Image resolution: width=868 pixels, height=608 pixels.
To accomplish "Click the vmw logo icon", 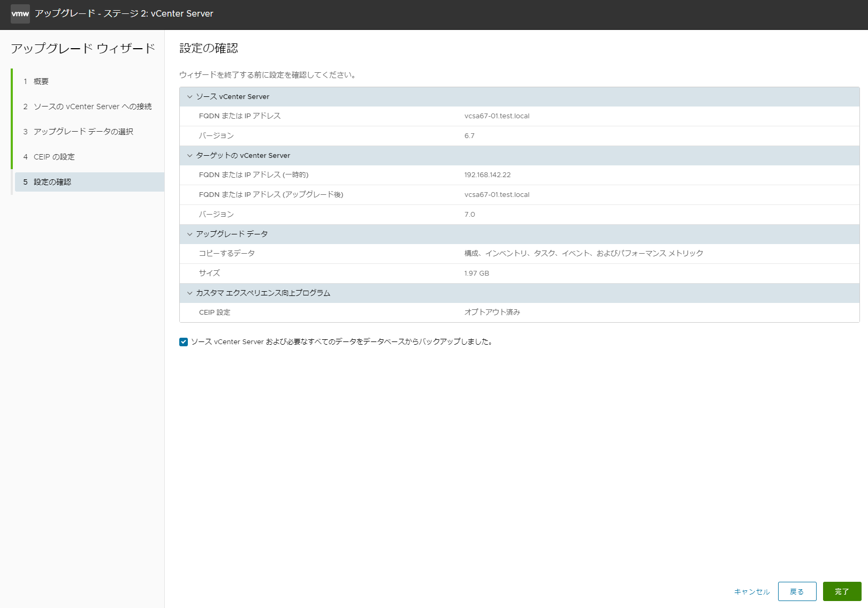I will click(20, 13).
